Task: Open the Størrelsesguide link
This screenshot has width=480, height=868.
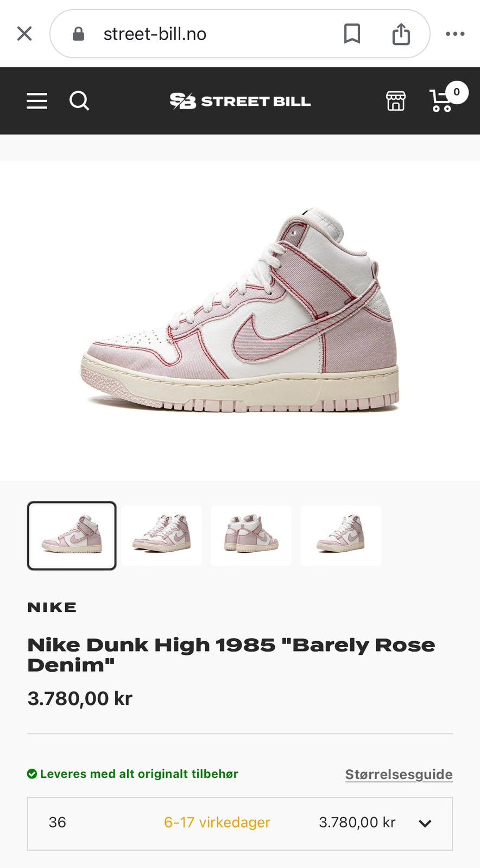Action: tap(399, 774)
